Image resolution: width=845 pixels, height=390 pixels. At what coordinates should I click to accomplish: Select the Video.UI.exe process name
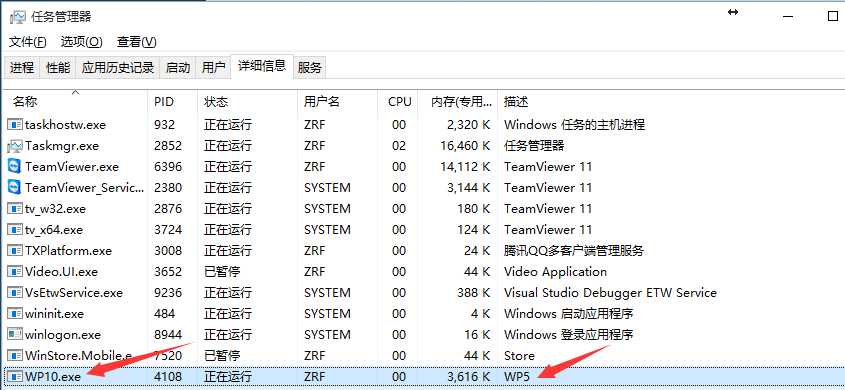click(x=61, y=272)
